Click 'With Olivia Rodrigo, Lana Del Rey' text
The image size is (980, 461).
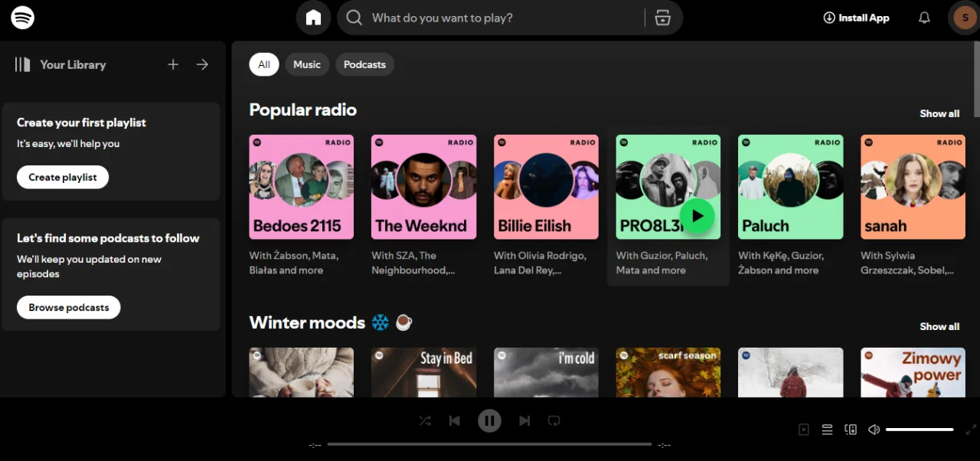[541, 263]
